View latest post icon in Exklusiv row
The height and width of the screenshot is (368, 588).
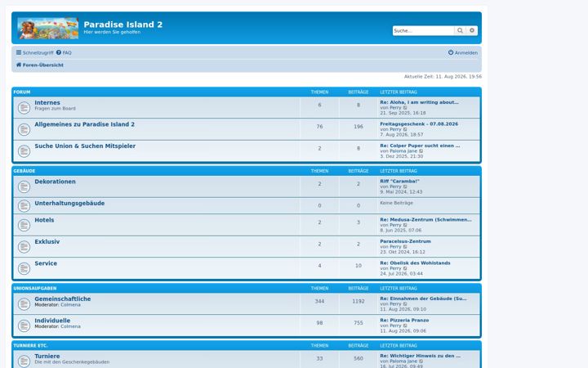pos(405,247)
